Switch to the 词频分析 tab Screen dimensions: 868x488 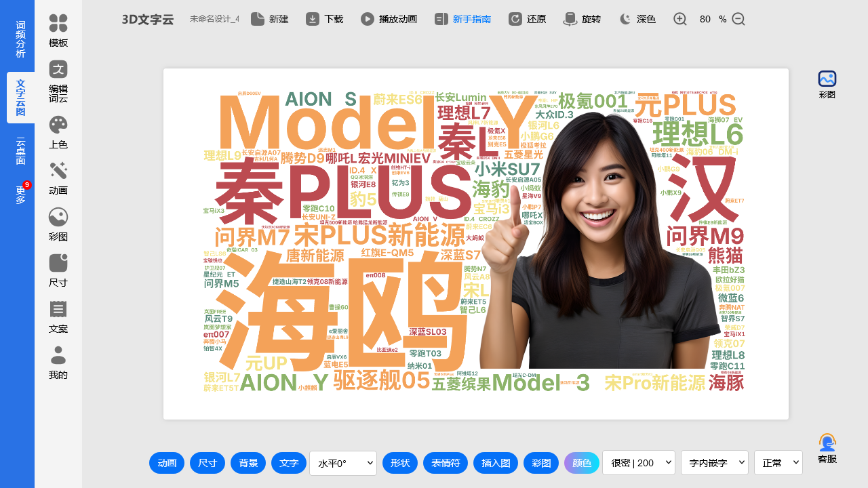[20, 39]
